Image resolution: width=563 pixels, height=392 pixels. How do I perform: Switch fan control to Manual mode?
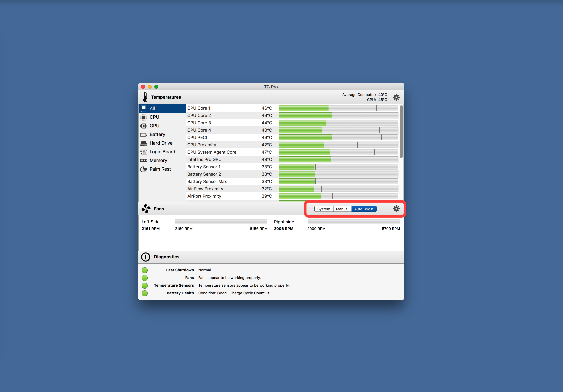[342, 209]
